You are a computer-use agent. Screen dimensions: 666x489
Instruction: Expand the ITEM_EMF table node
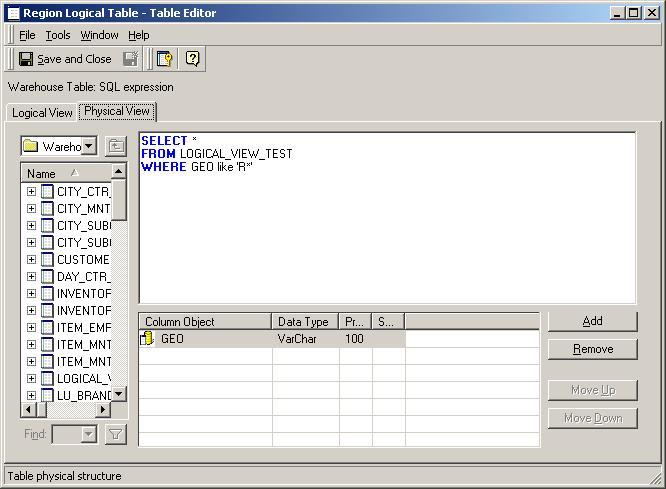coord(31,327)
